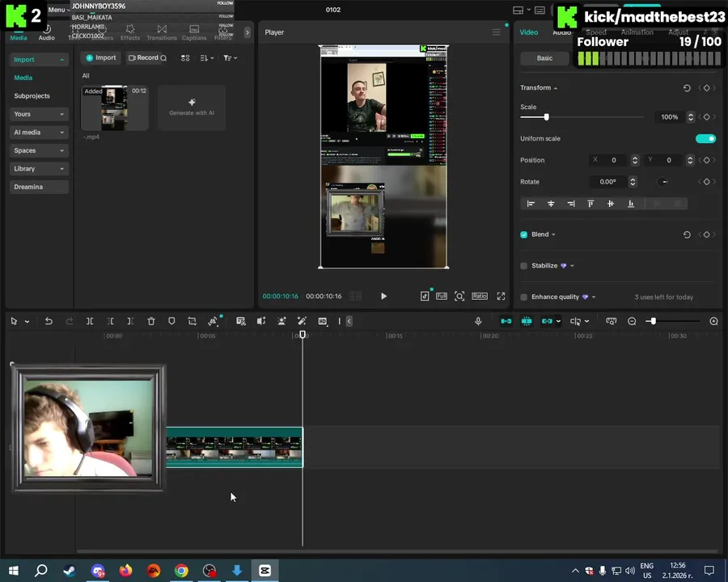Delete right of playhead trim icon
This screenshot has height=582, width=728.
pos(130,321)
